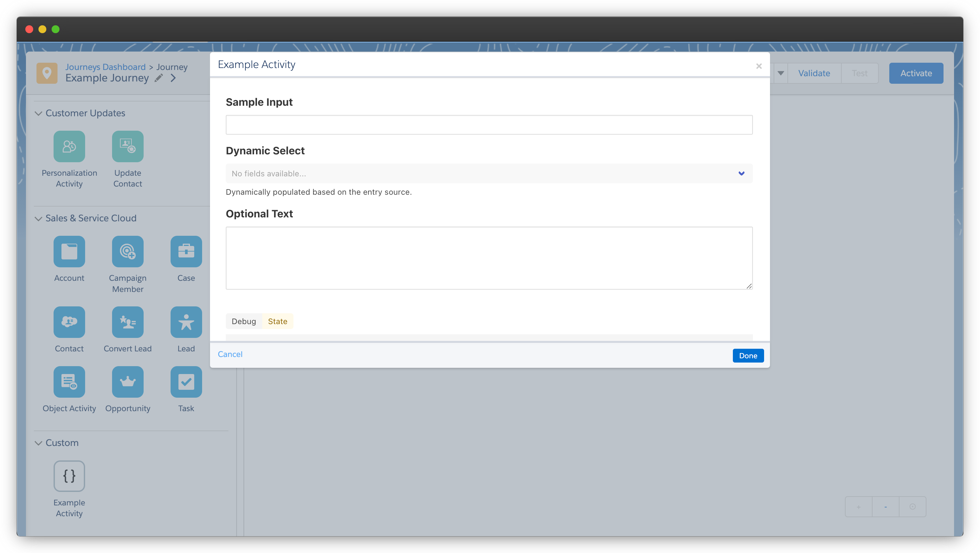Image resolution: width=980 pixels, height=553 pixels.
Task: Select the Case activity icon
Action: [x=186, y=251]
